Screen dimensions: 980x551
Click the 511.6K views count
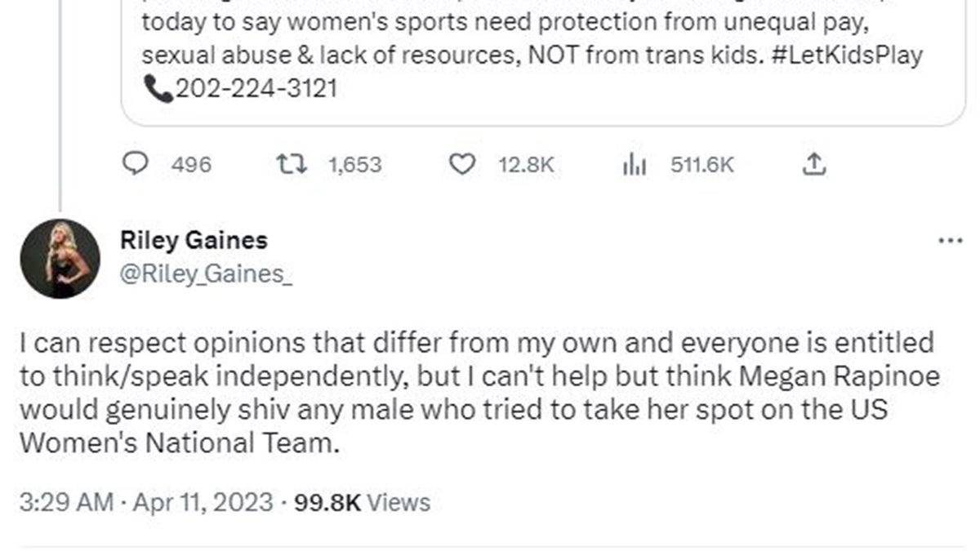[702, 165]
